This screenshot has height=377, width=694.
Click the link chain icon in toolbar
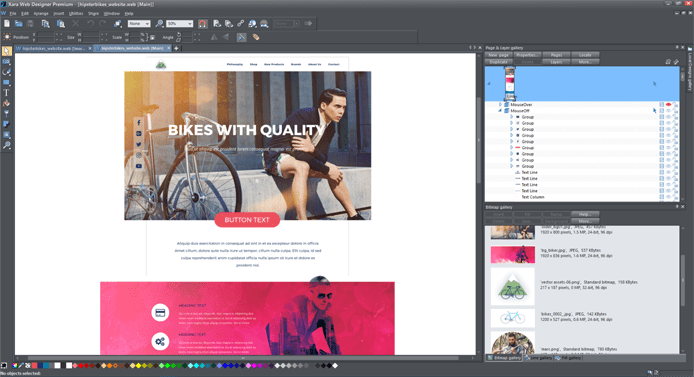240,23
